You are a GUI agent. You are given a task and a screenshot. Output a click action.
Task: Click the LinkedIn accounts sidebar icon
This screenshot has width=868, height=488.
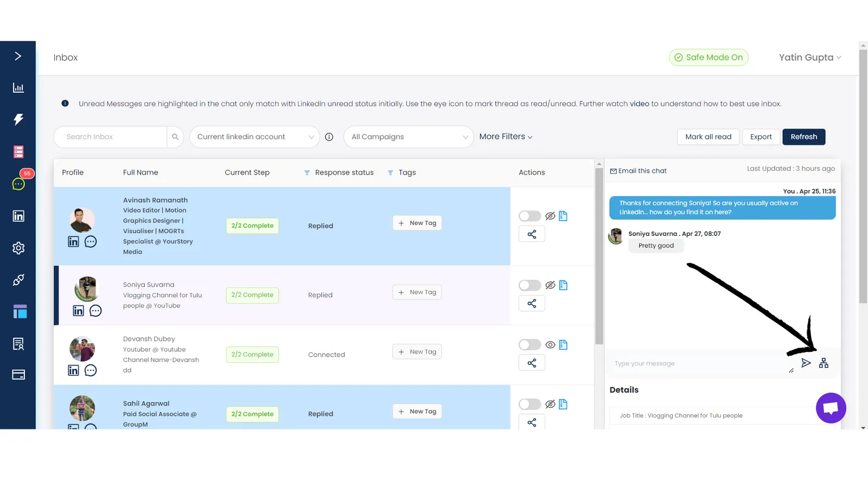[18, 216]
